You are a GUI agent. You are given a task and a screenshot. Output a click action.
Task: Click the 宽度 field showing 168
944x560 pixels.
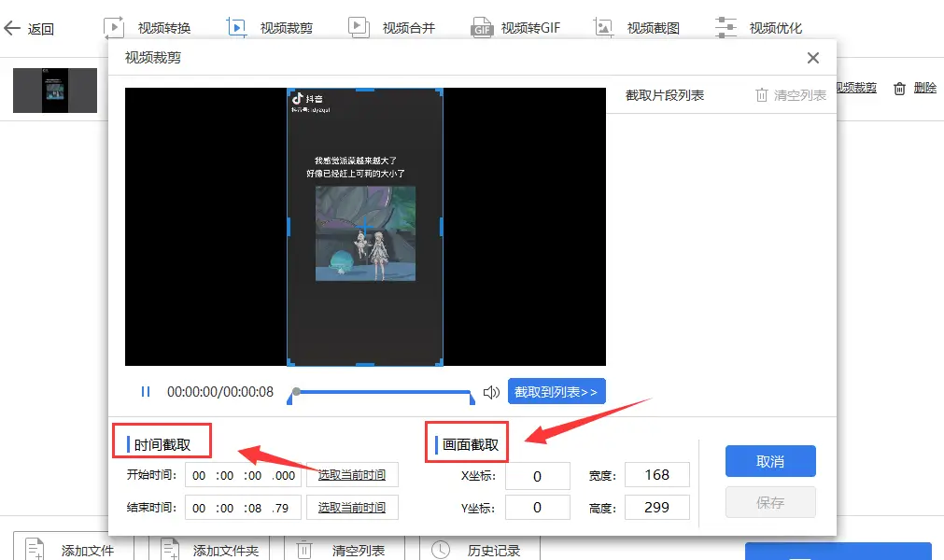click(x=656, y=474)
